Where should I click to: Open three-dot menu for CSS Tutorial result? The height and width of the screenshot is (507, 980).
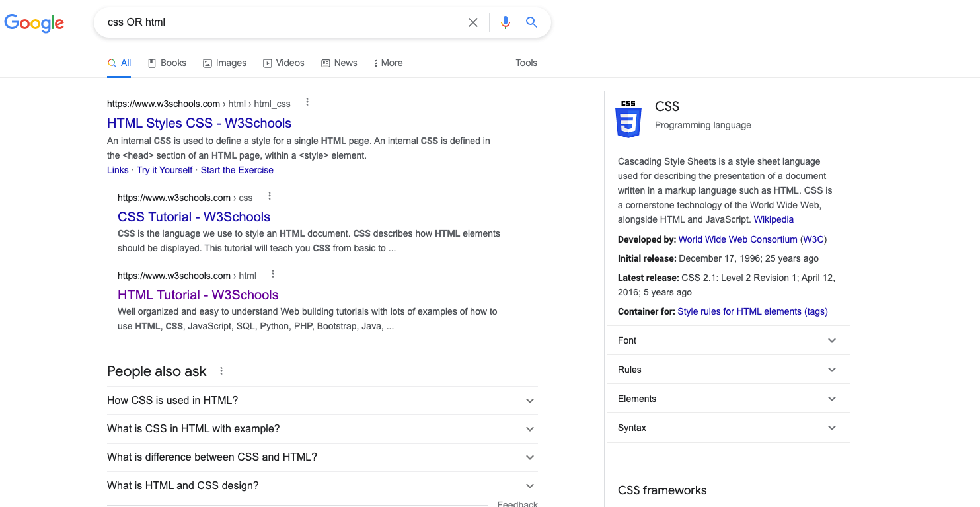(270, 196)
